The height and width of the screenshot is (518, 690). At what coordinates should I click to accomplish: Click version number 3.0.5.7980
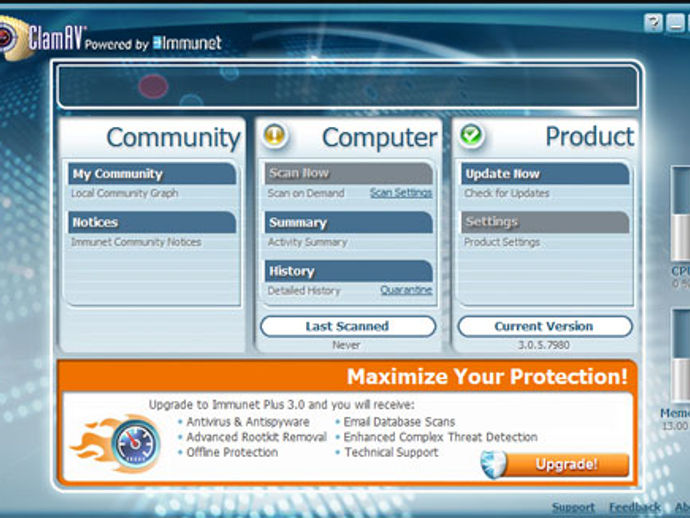[544, 345]
